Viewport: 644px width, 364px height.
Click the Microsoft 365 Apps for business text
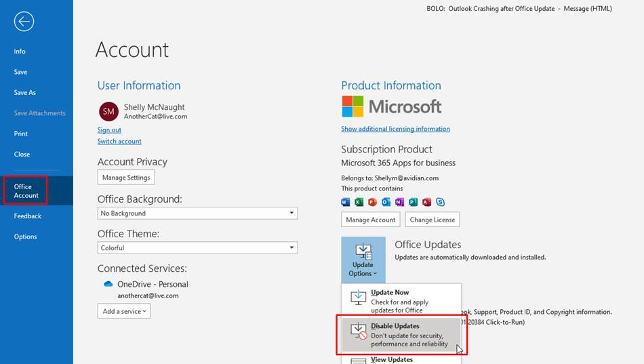coord(399,163)
